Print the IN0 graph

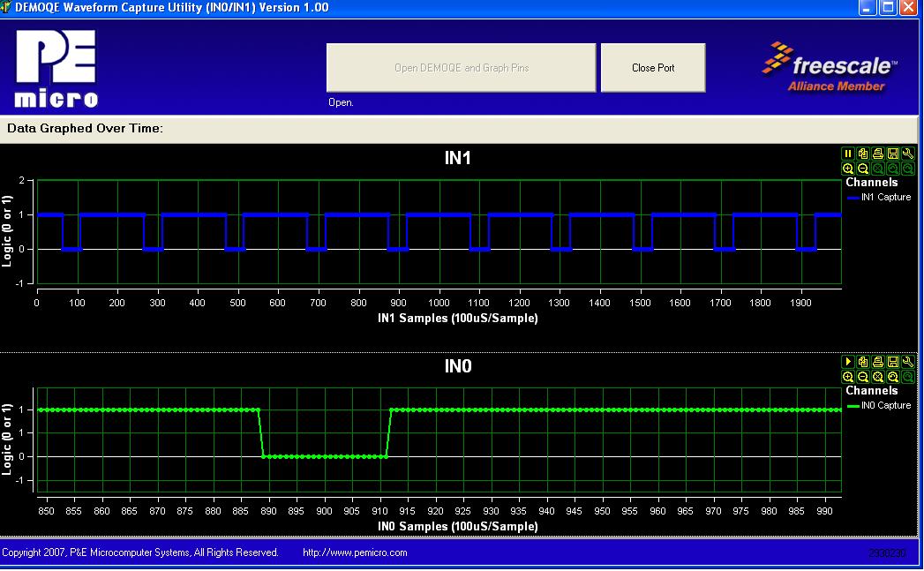pyautogui.click(x=878, y=362)
